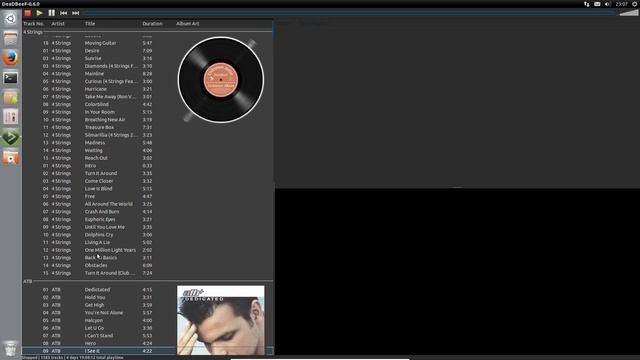Sort by the Duration column header
This screenshot has width=640, height=360.
click(152, 24)
